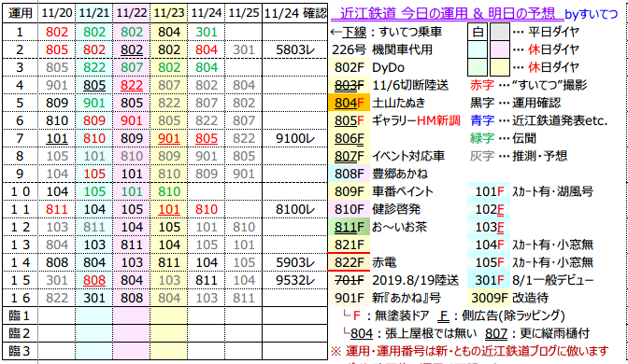Click red 811 in row 11 under 11/20
The width and height of the screenshot is (628, 364).
[56, 209]
